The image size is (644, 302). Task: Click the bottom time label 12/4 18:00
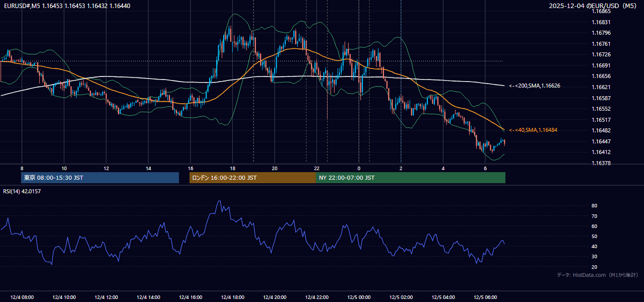point(232,297)
